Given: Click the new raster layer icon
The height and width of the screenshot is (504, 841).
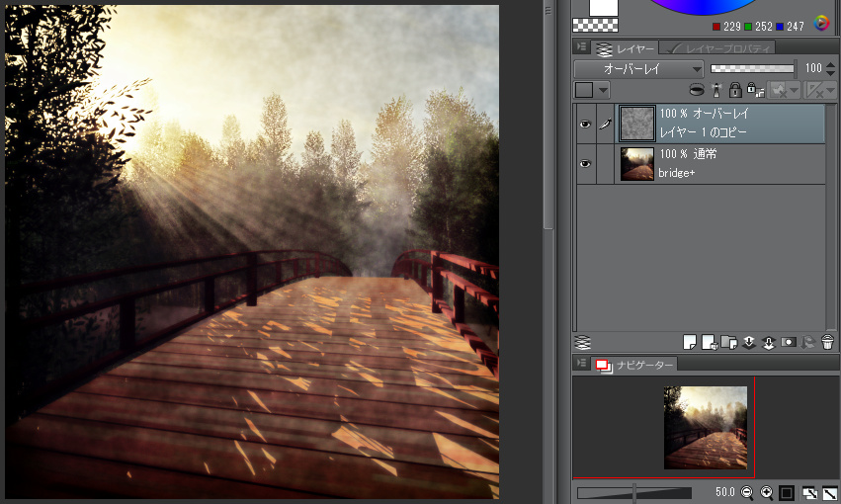Looking at the screenshot, I should coord(691,342).
